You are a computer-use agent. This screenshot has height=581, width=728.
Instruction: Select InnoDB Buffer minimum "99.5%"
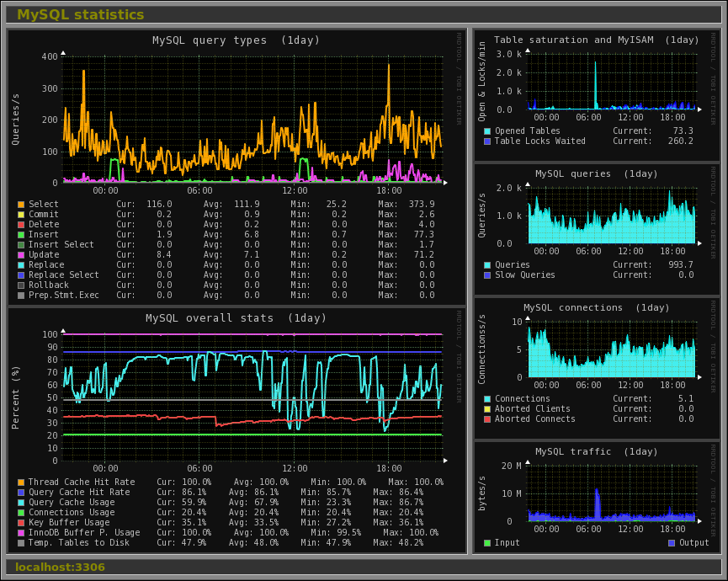348,533
